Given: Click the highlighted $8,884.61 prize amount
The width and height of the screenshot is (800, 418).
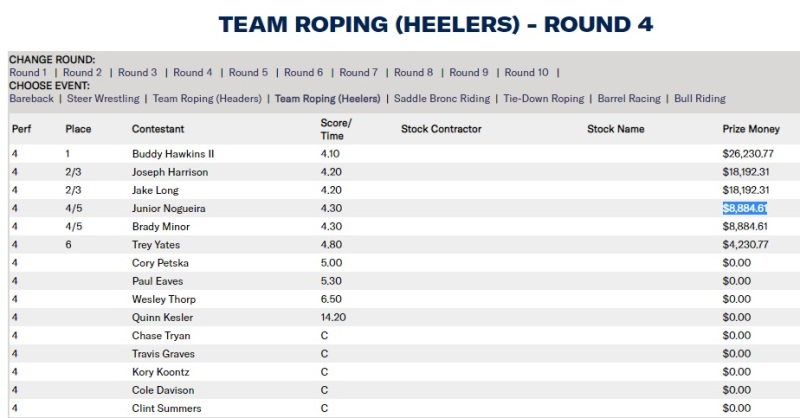Looking at the screenshot, I should 745,208.
